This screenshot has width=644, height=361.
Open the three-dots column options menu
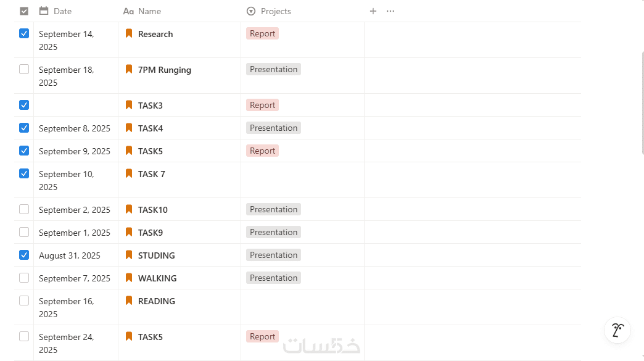pyautogui.click(x=390, y=11)
